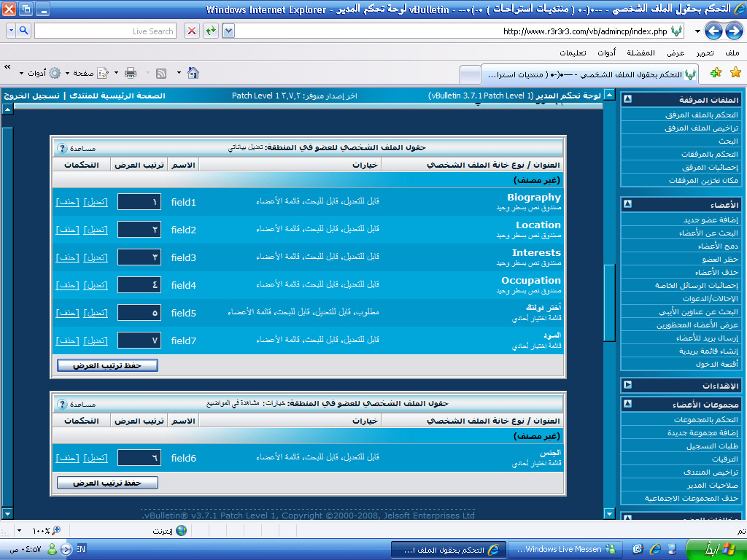Open the المفضلة menu in the menu bar

click(x=640, y=53)
